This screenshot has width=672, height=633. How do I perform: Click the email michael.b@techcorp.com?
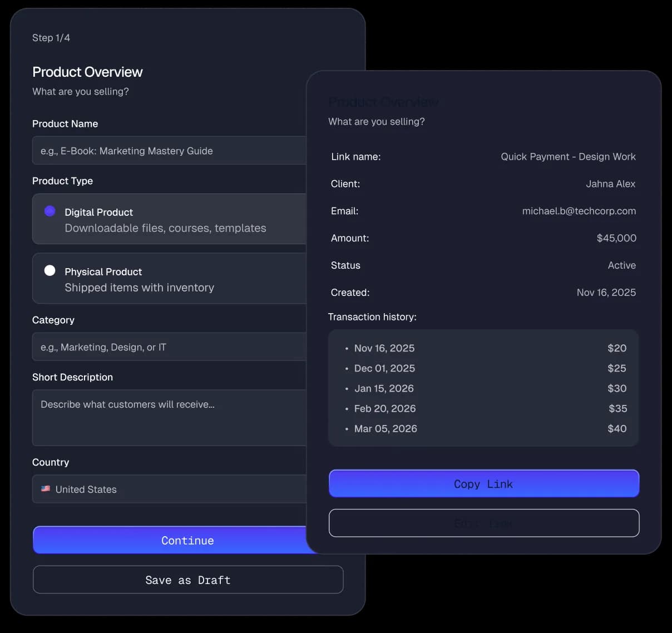(x=579, y=211)
